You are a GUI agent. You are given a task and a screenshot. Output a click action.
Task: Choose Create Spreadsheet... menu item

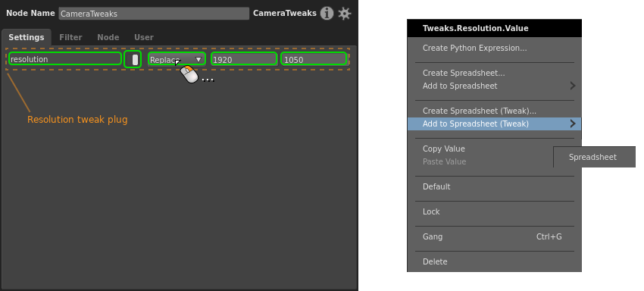pyautogui.click(x=495, y=74)
